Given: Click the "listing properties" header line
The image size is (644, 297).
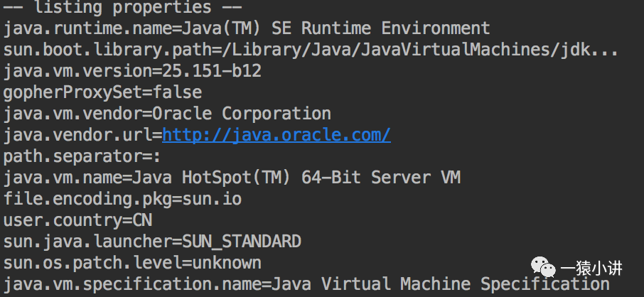Looking at the screenshot, I should click(107, 8).
